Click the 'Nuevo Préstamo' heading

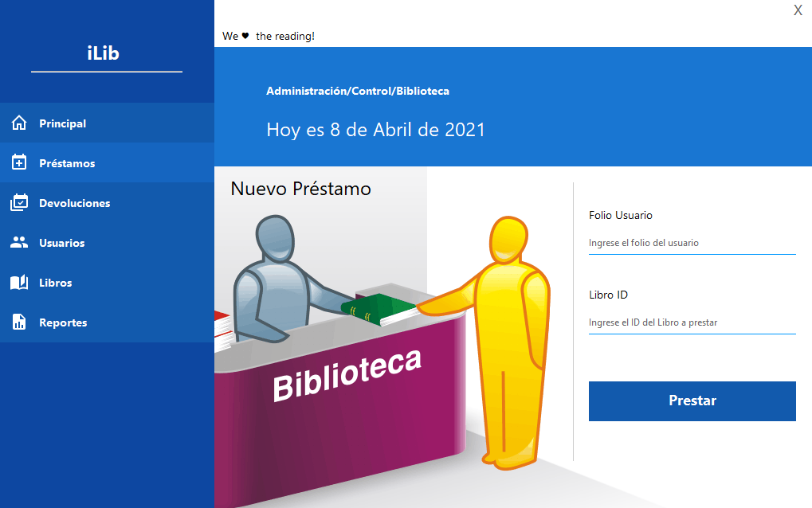tap(301, 189)
